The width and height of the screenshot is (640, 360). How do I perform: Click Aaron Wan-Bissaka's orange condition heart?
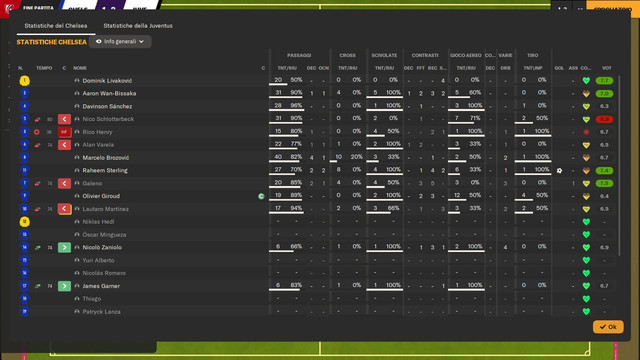(586, 93)
